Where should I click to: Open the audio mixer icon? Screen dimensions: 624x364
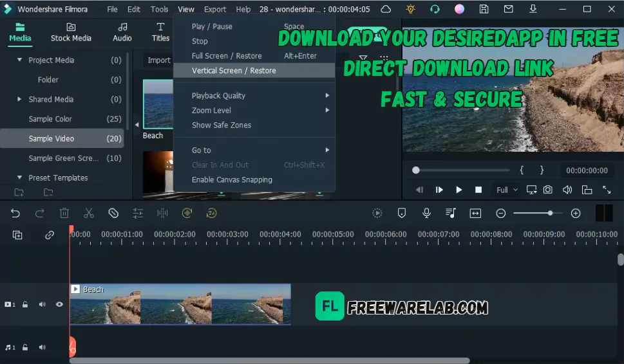click(451, 214)
